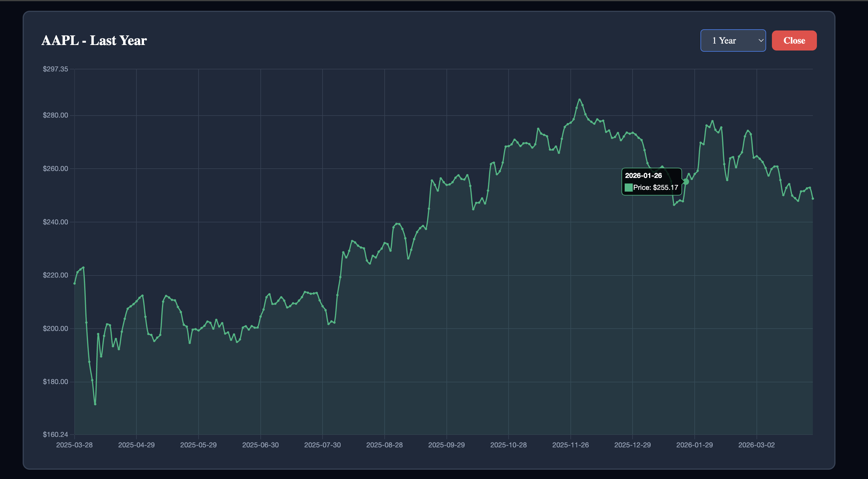Click the highlighted 2026-01-26 data point
The width and height of the screenshot is (868, 479).
pos(686,181)
